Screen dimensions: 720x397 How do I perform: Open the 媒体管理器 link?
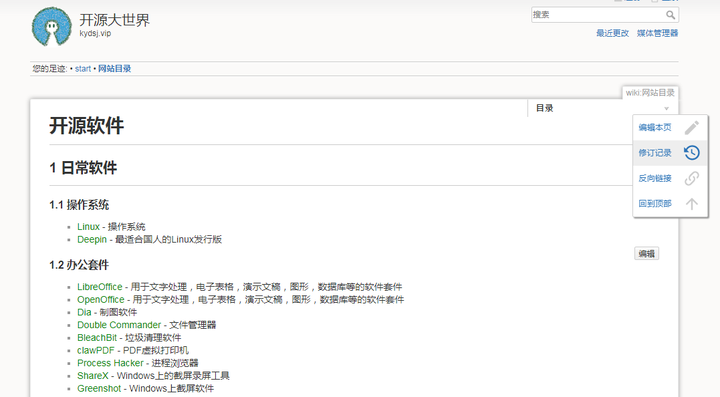[657, 33]
